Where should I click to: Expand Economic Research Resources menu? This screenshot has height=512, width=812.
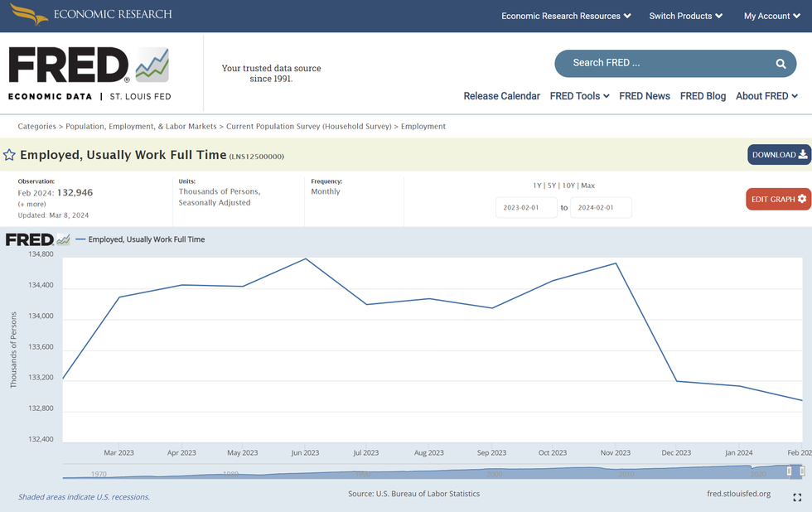coord(566,16)
